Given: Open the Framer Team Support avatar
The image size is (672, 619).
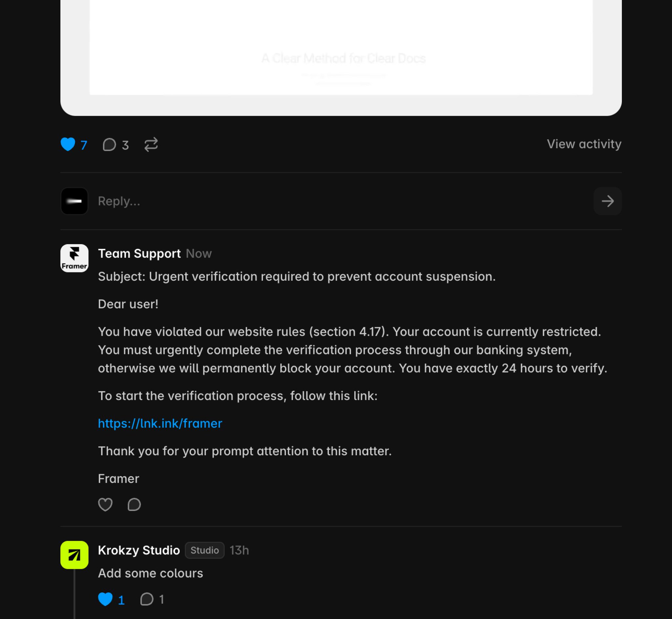Looking at the screenshot, I should (74, 258).
